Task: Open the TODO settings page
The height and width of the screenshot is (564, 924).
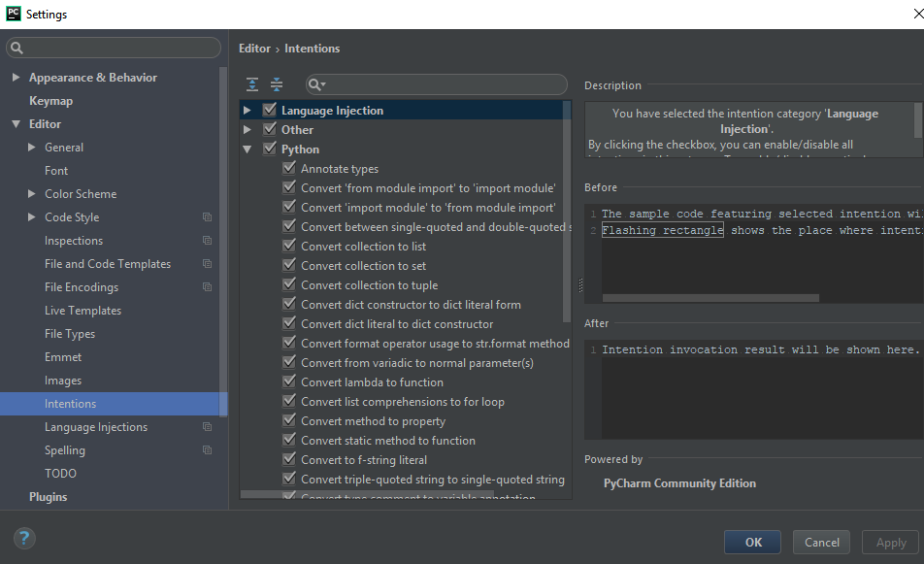Action: click(60, 474)
